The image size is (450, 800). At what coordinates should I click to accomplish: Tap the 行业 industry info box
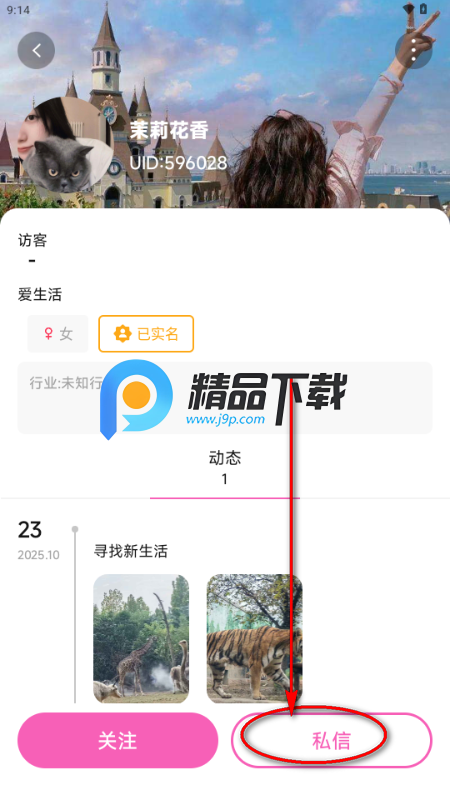[224, 398]
